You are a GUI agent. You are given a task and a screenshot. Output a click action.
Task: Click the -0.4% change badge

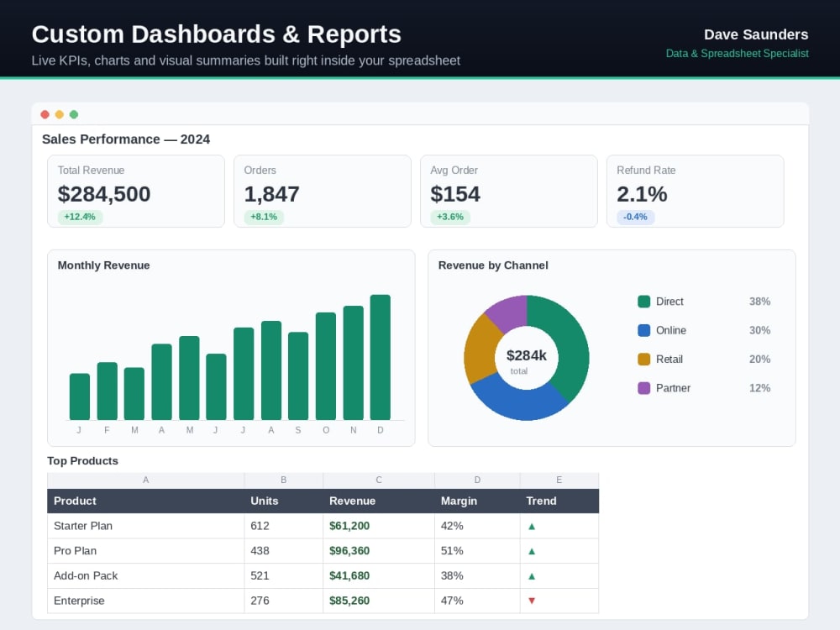tap(635, 217)
